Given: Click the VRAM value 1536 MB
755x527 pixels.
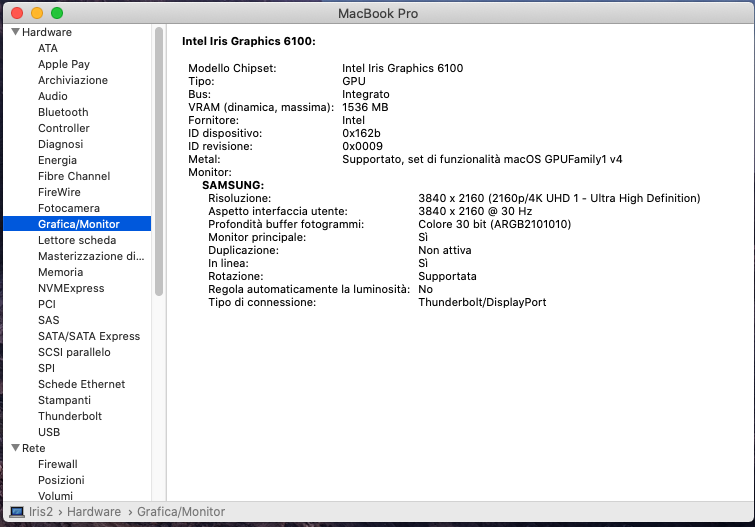Looking at the screenshot, I should pyautogui.click(x=365, y=107).
